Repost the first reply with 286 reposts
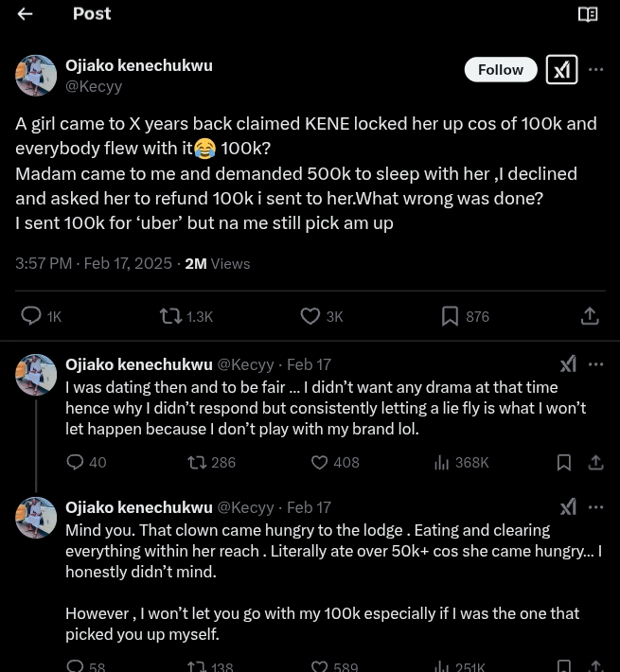 (197, 463)
